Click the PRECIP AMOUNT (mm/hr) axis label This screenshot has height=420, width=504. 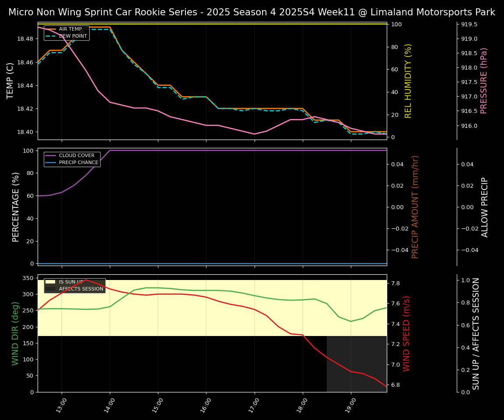[415, 207]
